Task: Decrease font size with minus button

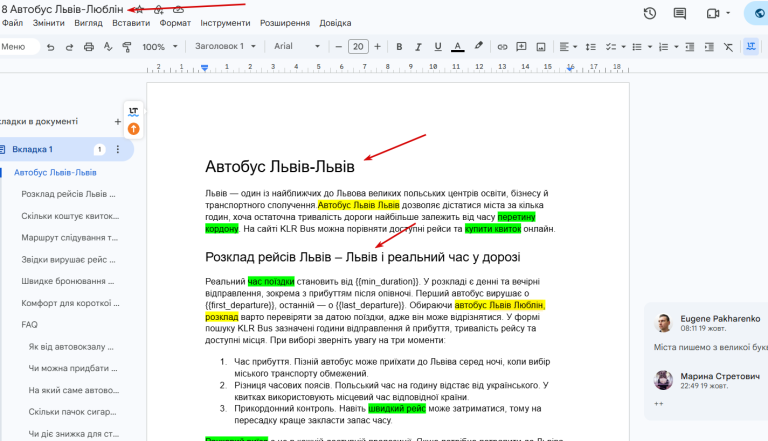Action: point(338,47)
